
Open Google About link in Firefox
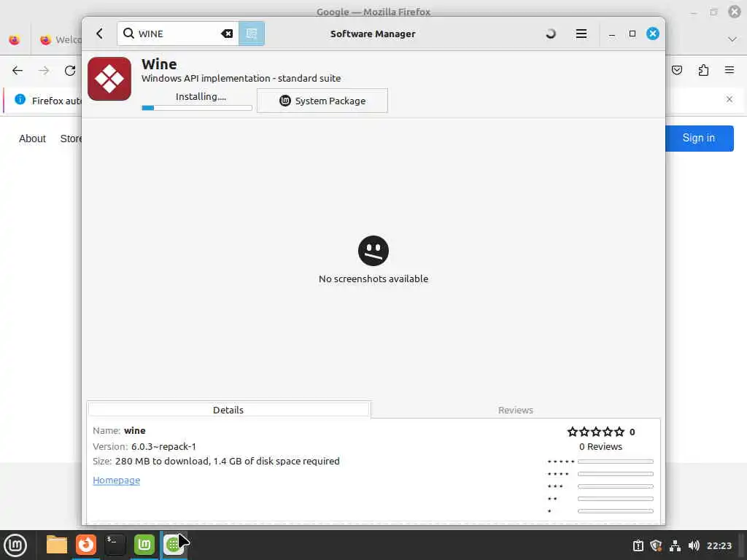[32, 139]
